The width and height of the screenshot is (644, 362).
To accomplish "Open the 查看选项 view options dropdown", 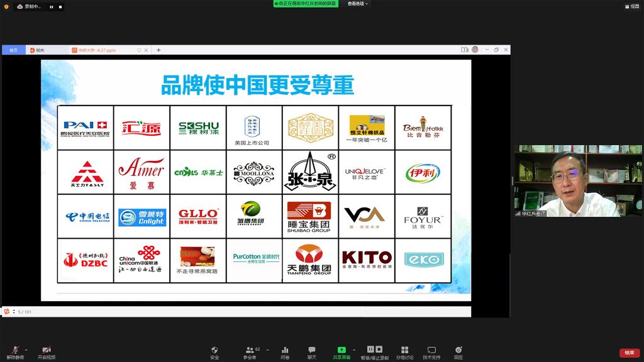I will (x=358, y=4).
